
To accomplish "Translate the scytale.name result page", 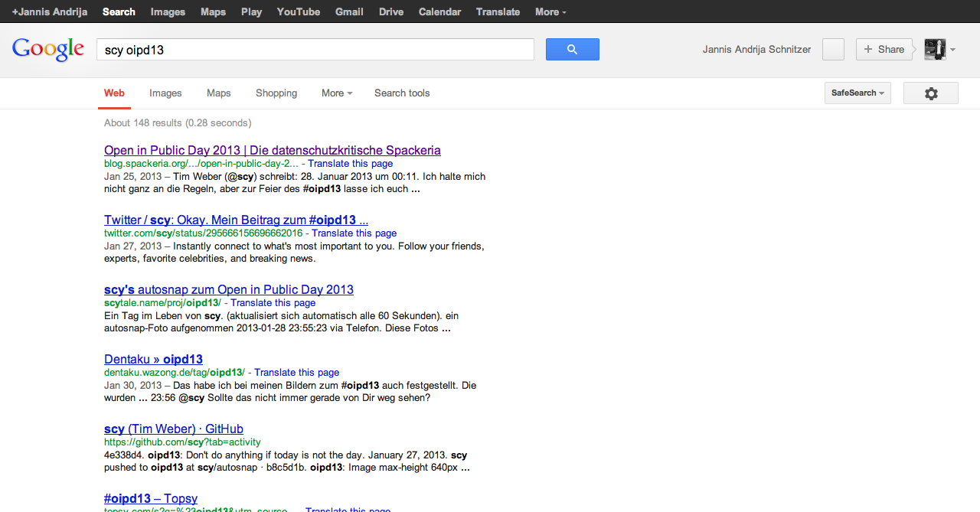I will pos(273,302).
